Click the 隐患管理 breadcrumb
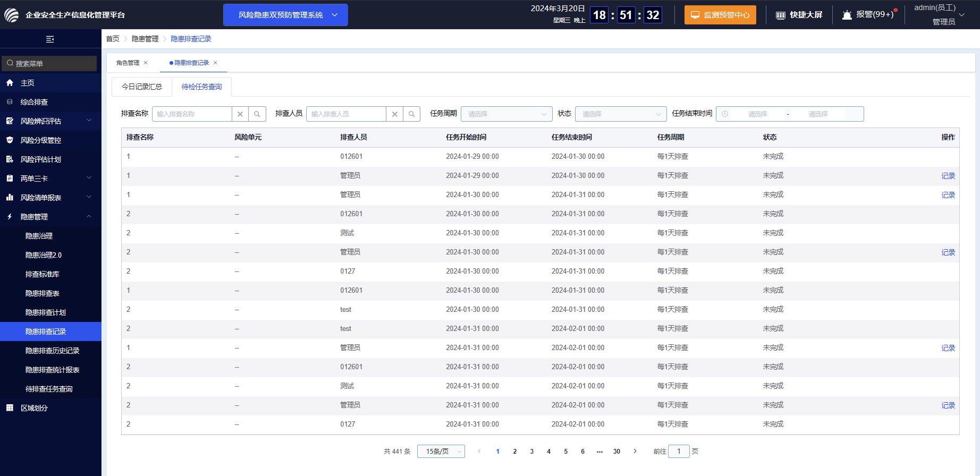This screenshot has width=980, height=476. tap(145, 39)
